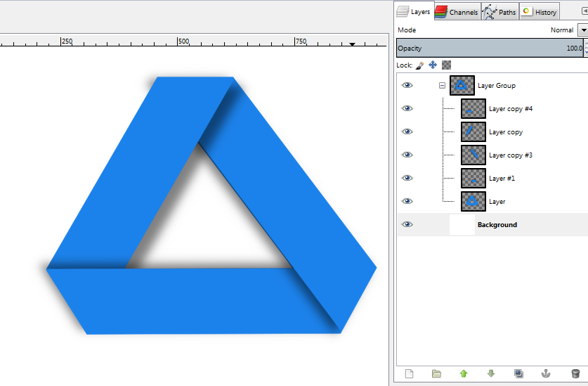
Task: Select Layer Group thumbnail
Action: 462,85
